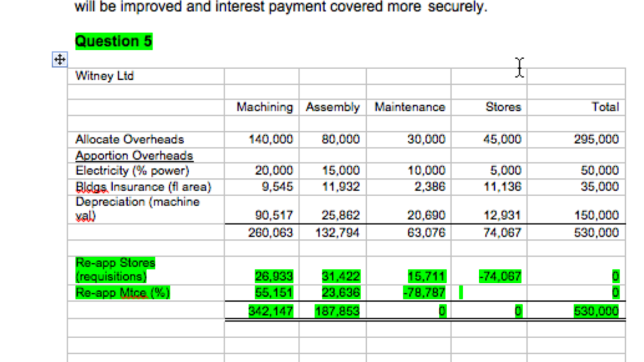Select the Assembly column header cell

coord(332,107)
